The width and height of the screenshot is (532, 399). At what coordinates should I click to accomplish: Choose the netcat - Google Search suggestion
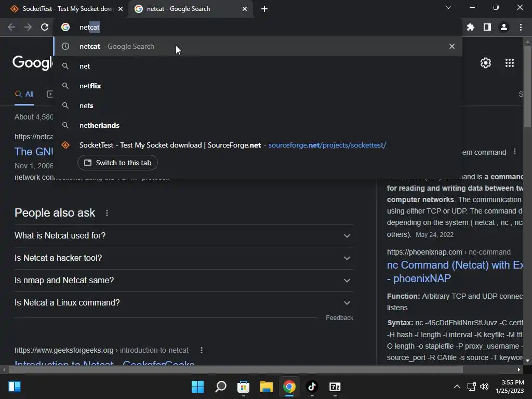(258, 46)
